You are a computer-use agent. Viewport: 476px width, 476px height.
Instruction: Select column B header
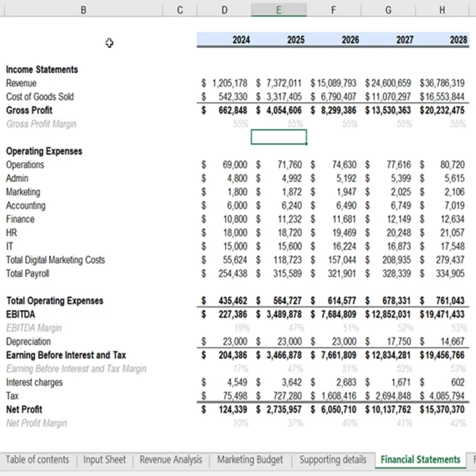[x=83, y=10]
